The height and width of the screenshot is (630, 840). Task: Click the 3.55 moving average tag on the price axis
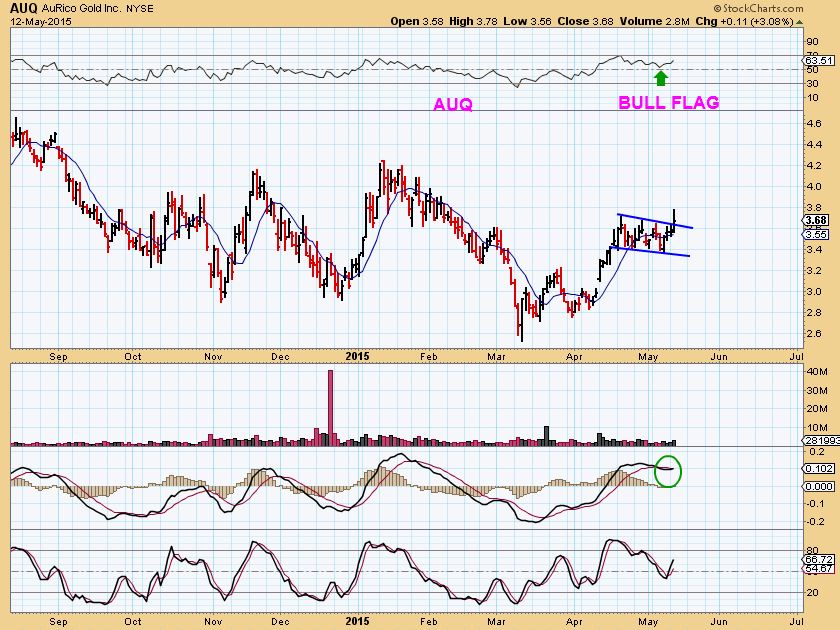coord(815,235)
